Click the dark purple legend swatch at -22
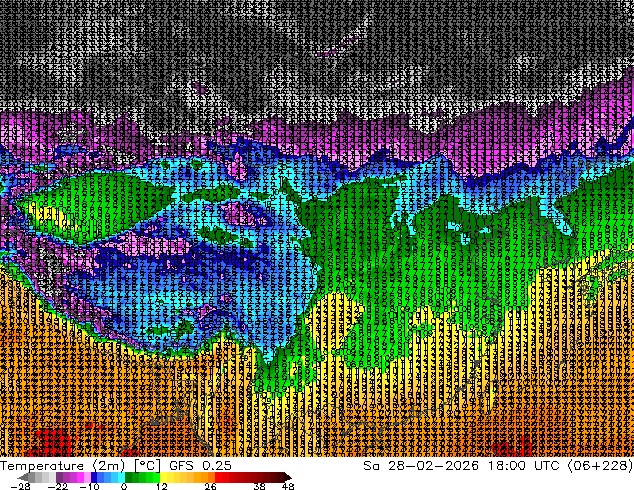Viewport: 634px width, 490px height. (59, 477)
